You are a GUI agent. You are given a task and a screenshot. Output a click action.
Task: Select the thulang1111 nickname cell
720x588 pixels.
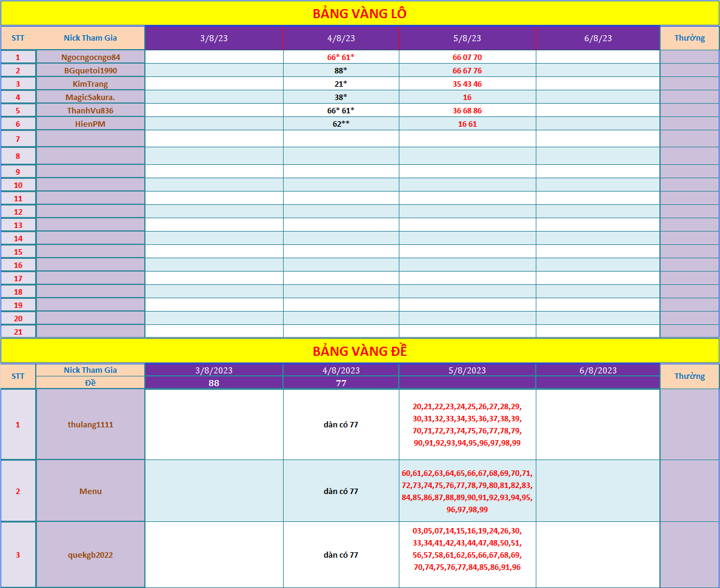pyautogui.click(x=90, y=424)
